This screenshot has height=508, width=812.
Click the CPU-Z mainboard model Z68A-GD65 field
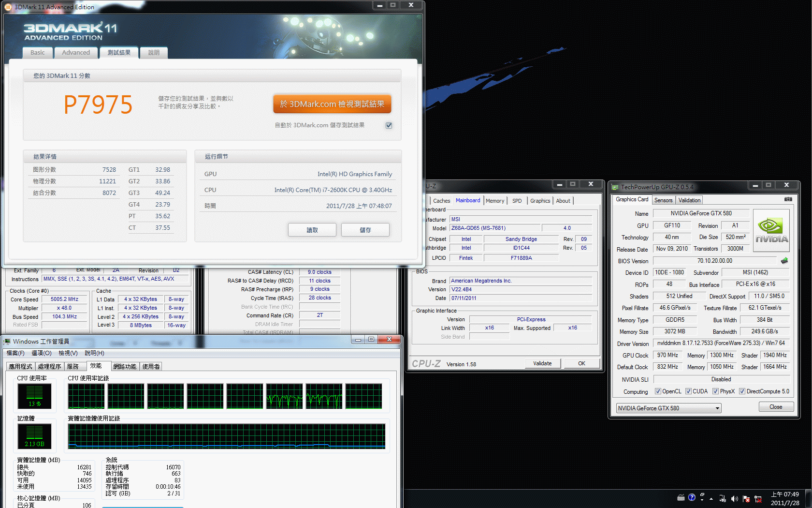pyautogui.click(x=495, y=228)
